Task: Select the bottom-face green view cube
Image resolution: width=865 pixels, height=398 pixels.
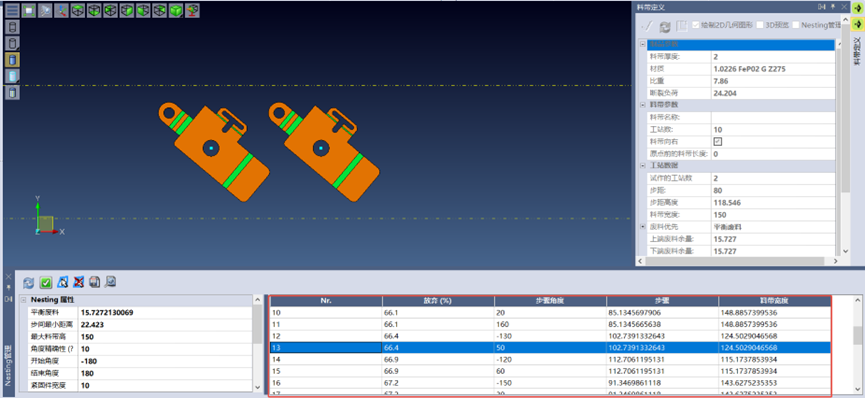Action: (94, 10)
